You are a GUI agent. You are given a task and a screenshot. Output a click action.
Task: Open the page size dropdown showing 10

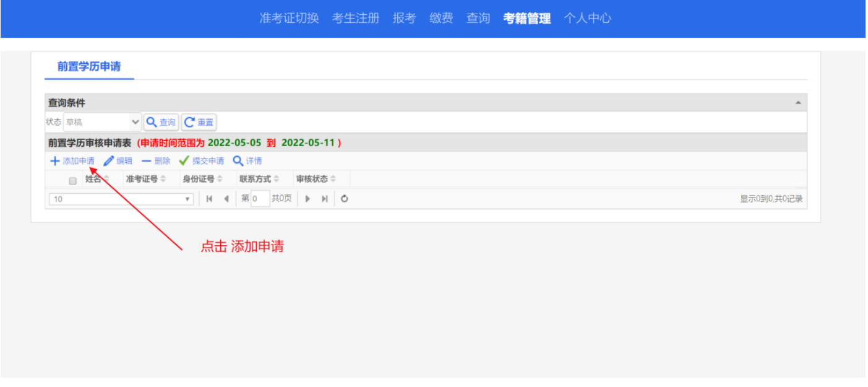121,199
